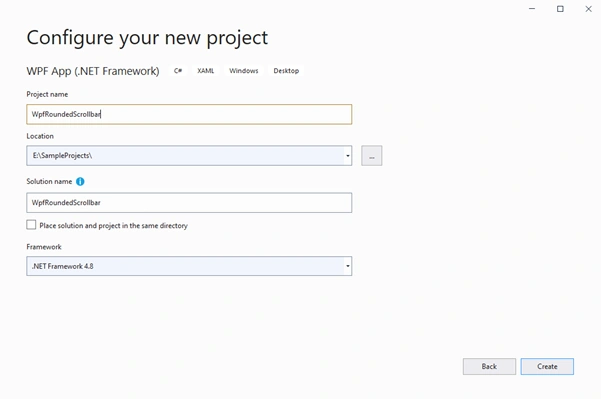
Task: Click the 'Solution name' label
Action: (x=49, y=181)
